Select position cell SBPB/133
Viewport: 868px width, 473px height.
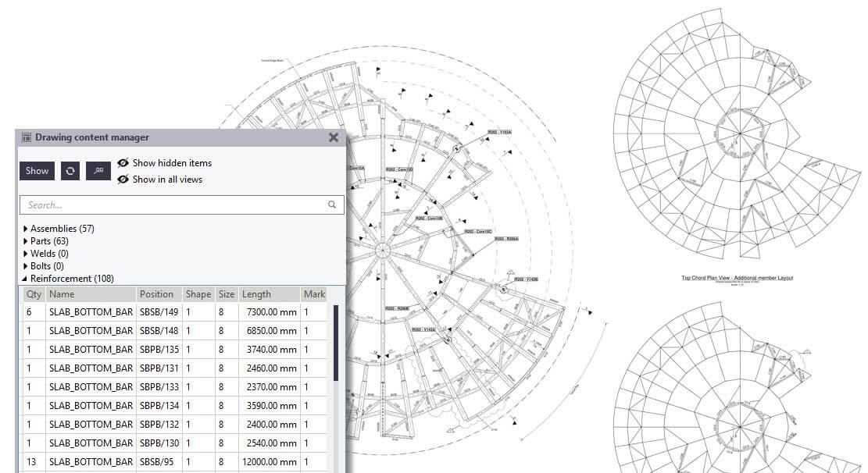[159, 387]
